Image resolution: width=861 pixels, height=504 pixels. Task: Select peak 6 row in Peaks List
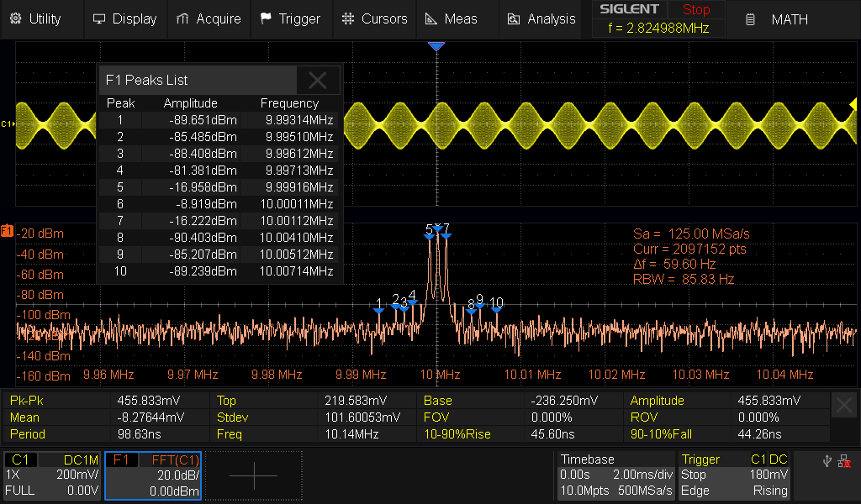tap(219, 203)
